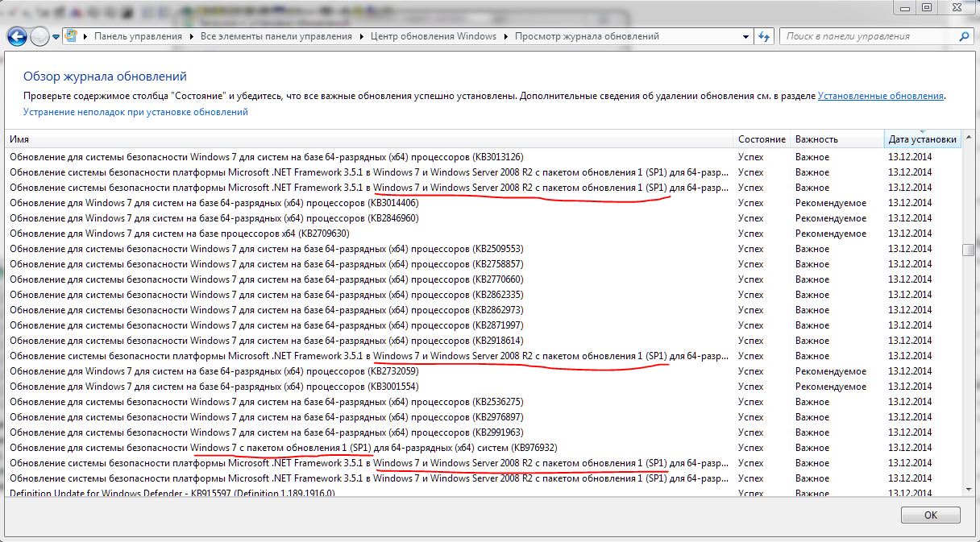Refresh the view using the address bar refresh icon
The height and width of the screenshot is (542, 980).
(765, 36)
